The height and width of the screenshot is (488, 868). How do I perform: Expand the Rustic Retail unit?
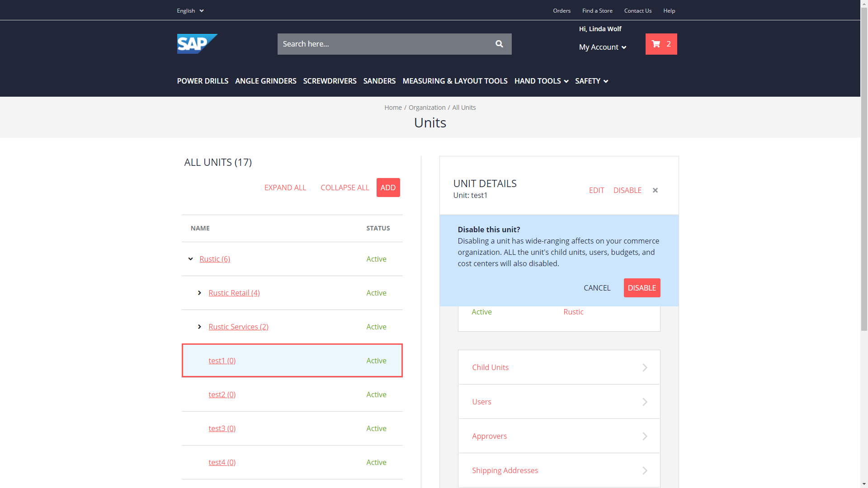[x=199, y=293]
